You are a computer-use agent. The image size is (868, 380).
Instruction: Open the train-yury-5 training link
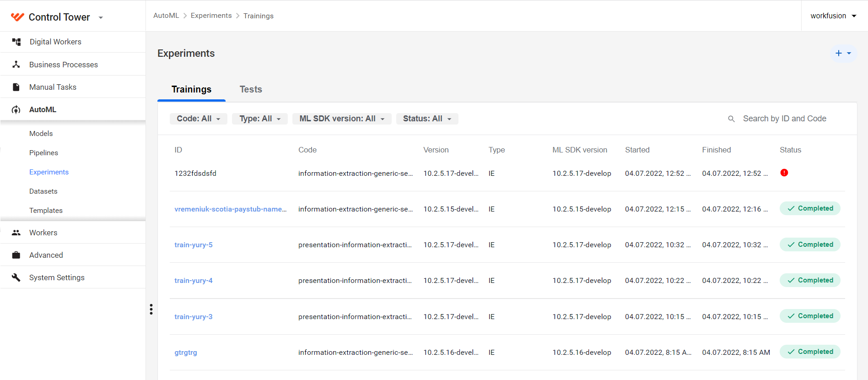click(194, 245)
